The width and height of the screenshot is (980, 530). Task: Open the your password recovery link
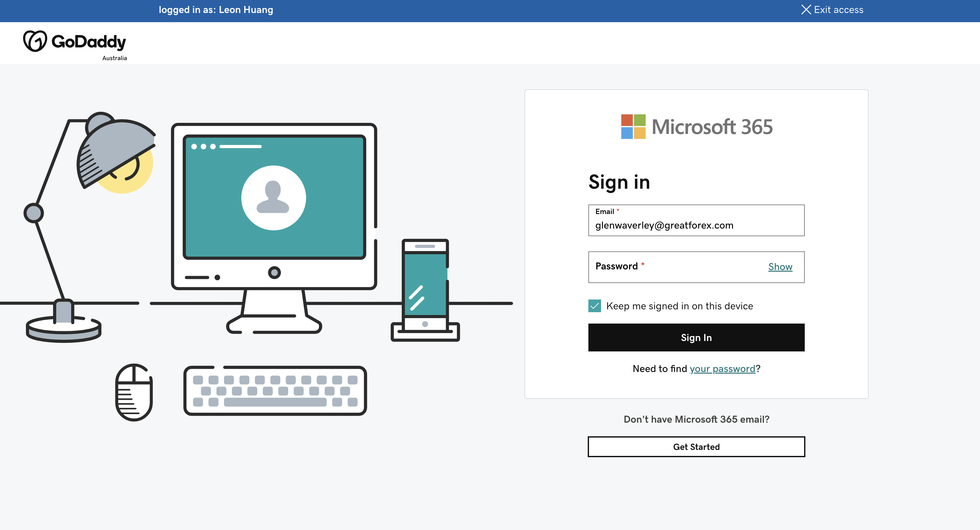point(722,369)
